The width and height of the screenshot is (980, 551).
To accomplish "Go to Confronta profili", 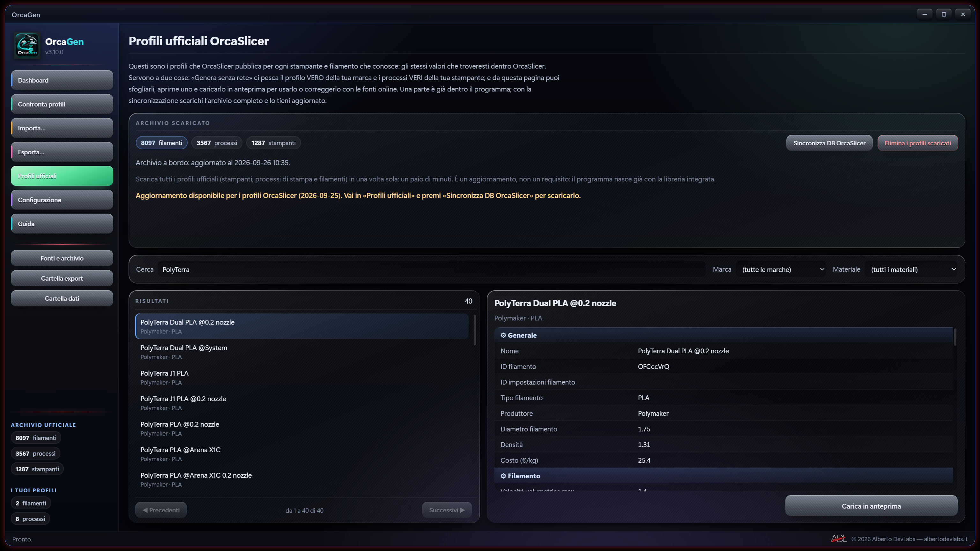I will coord(62,104).
